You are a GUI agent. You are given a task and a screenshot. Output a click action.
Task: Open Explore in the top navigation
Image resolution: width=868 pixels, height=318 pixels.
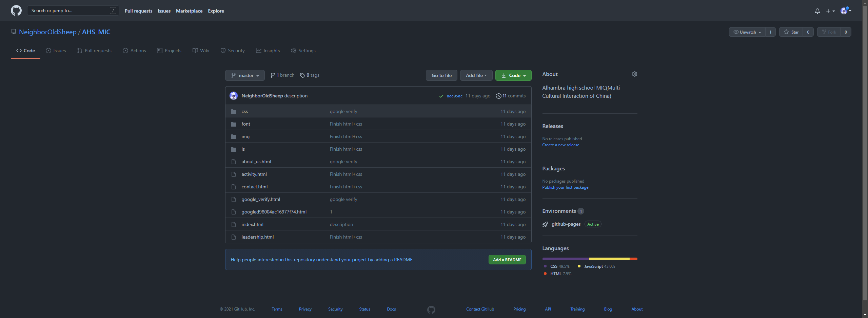coord(216,11)
